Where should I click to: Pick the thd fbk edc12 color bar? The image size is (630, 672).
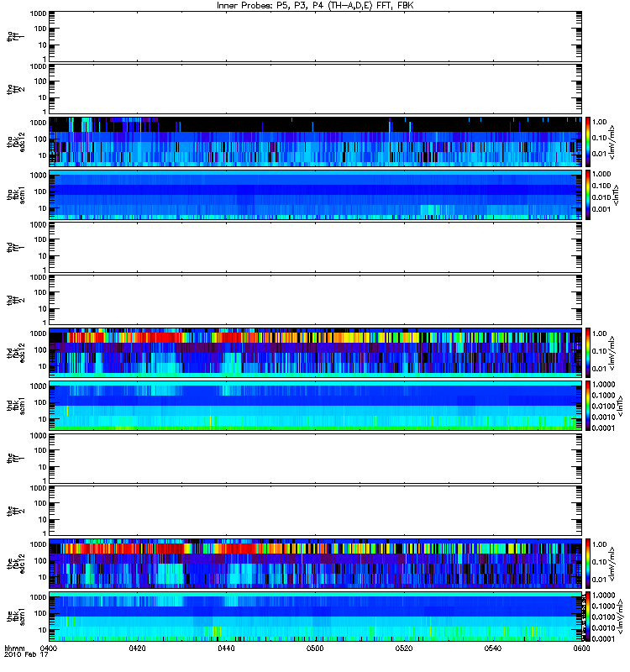(x=588, y=353)
